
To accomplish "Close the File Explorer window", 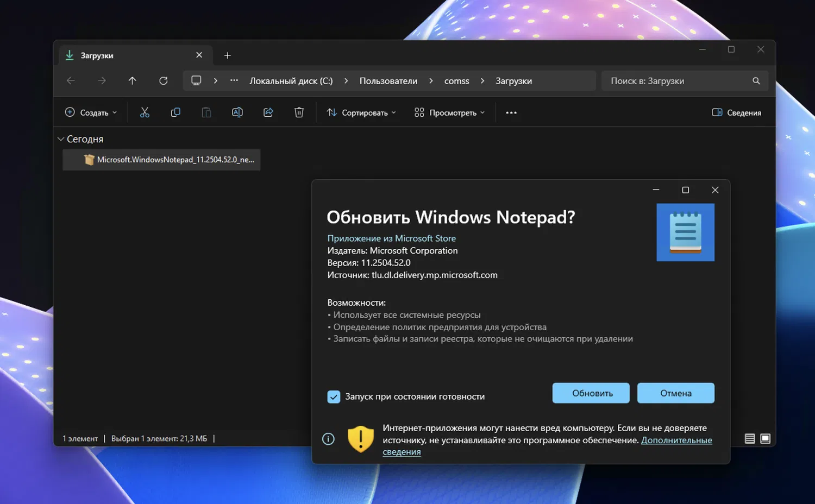I will [761, 49].
